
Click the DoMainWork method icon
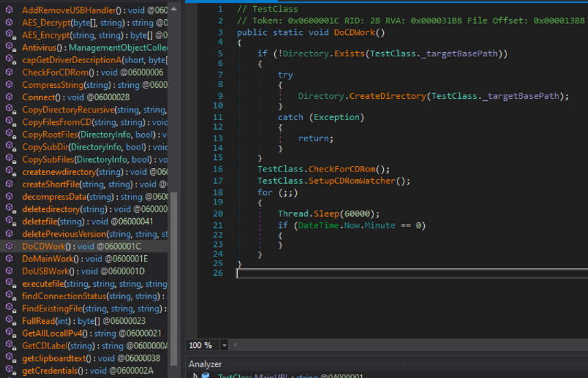click(x=10, y=259)
